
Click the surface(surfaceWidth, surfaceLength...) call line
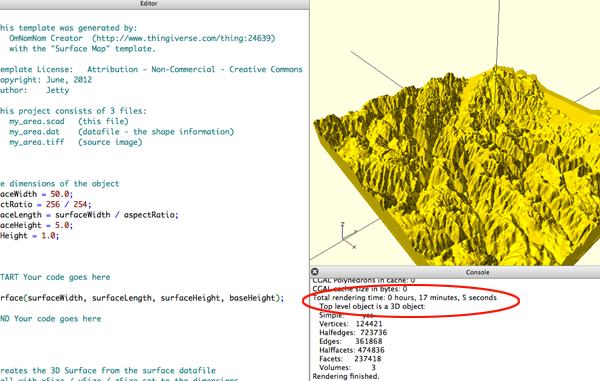click(142, 298)
